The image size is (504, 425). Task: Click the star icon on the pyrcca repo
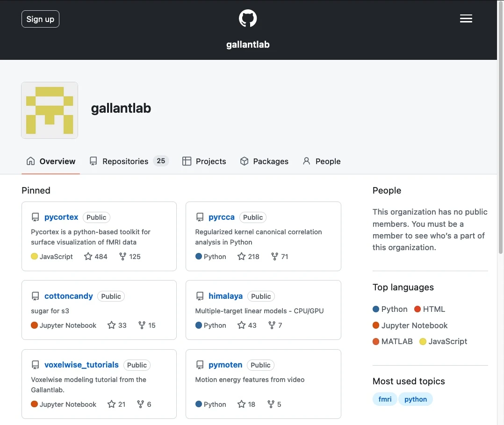tap(241, 256)
